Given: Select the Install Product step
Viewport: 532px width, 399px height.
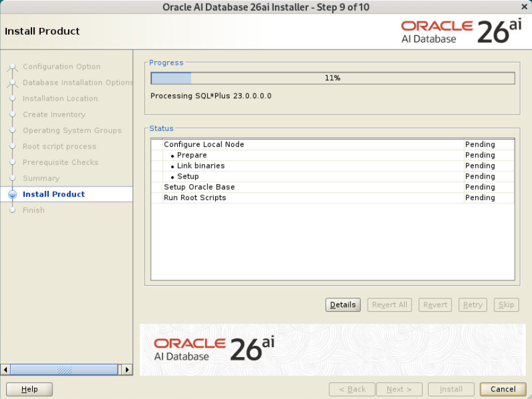Looking at the screenshot, I should 54,194.
